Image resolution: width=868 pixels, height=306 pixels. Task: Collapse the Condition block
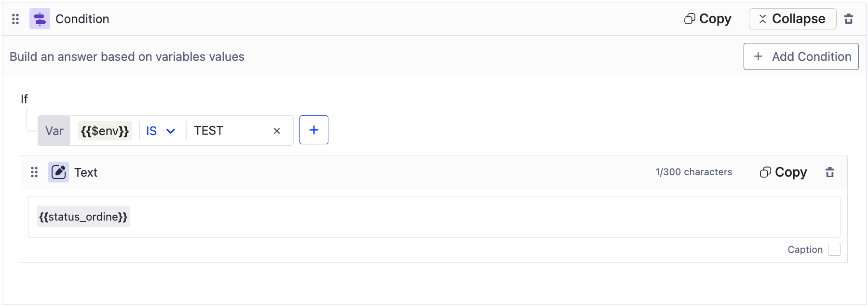click(x=792, y=19)
